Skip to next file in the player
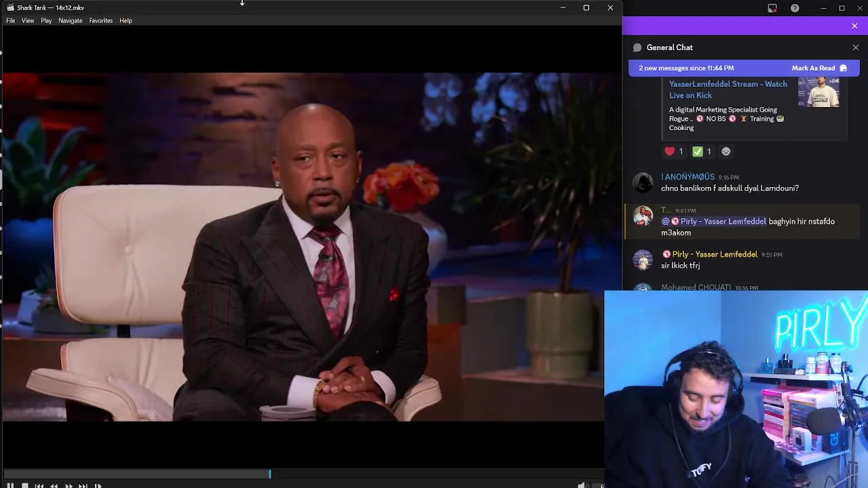868x488 pixels. coord(83,485)
